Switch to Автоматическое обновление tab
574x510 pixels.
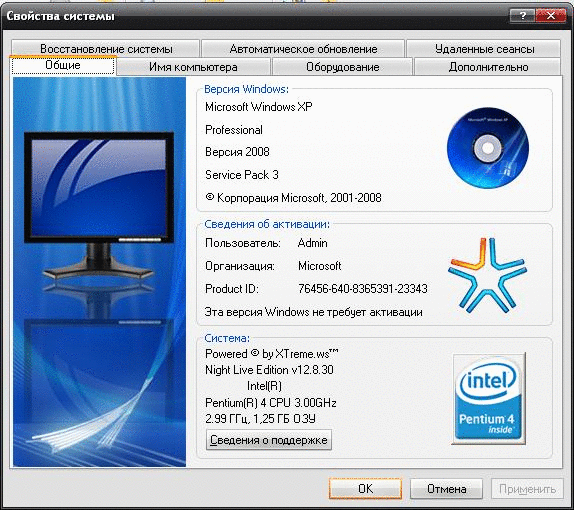tap(303, 49)
